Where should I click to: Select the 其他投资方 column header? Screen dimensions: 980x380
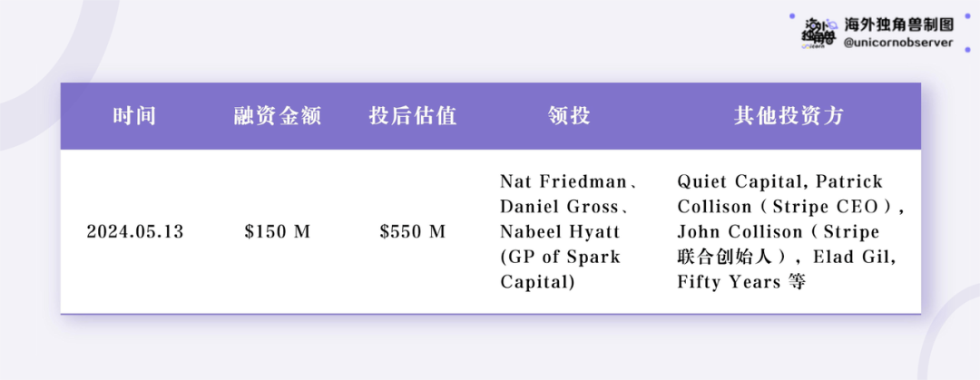(x=789, y=116)
